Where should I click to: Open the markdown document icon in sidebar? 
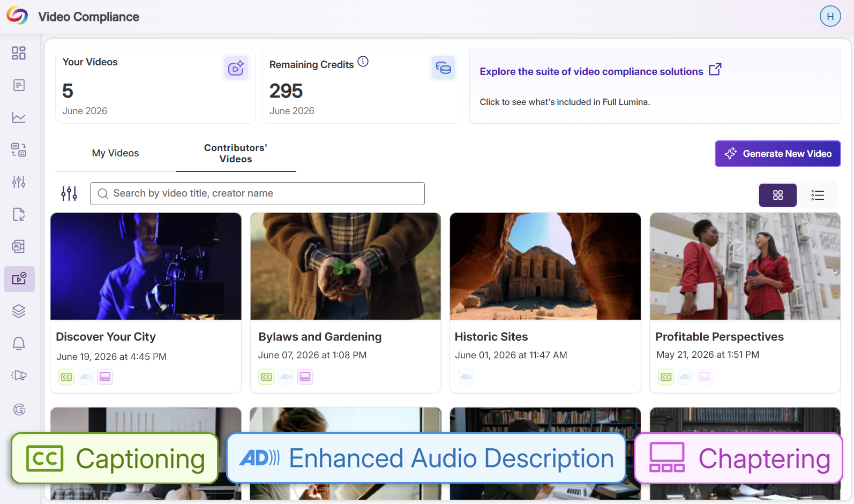19,246
